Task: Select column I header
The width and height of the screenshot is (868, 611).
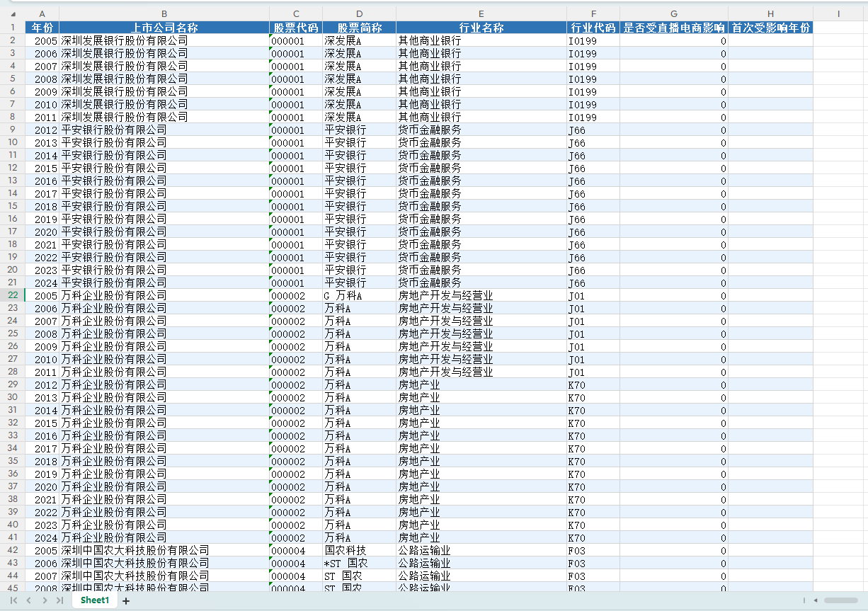Action: pyautogui.click(x=838, y=14)
